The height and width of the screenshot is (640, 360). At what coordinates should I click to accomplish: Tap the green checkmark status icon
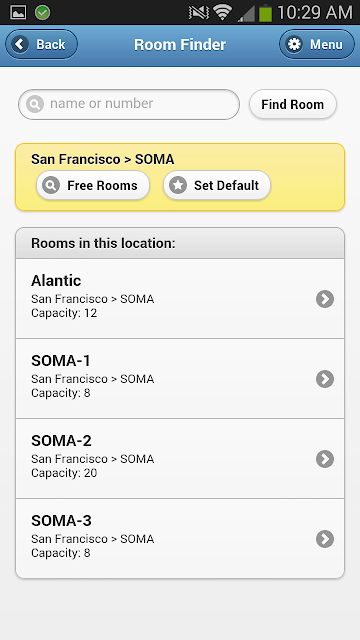click(x=42, y=13)
